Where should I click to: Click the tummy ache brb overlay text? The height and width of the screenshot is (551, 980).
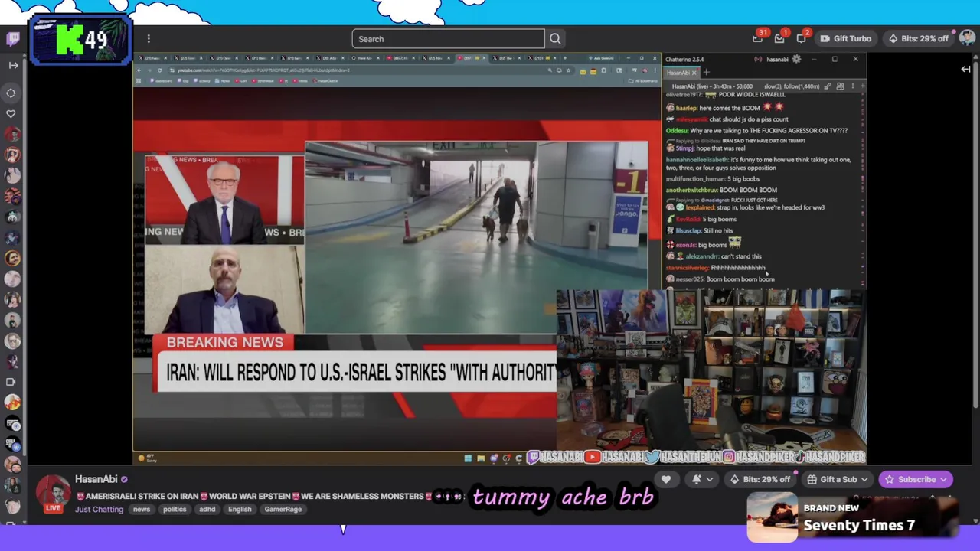pyautogui.click(x=563, y=497)
